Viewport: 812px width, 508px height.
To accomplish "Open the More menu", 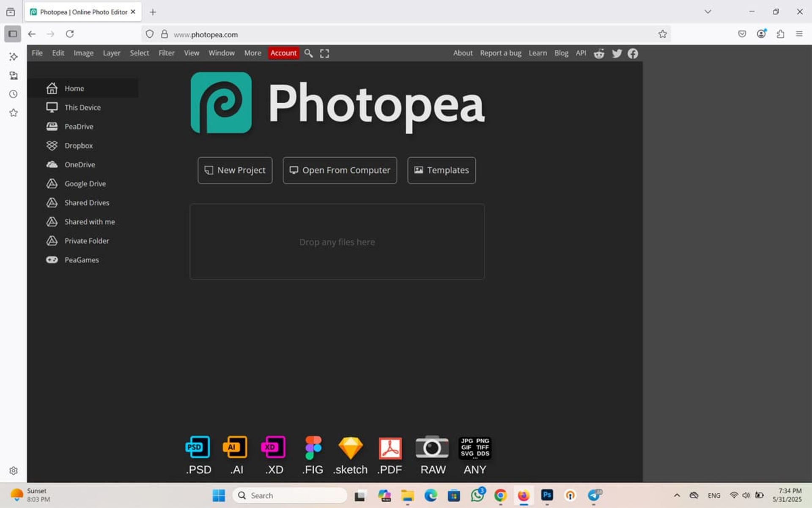I will click(x=252, y=53).
